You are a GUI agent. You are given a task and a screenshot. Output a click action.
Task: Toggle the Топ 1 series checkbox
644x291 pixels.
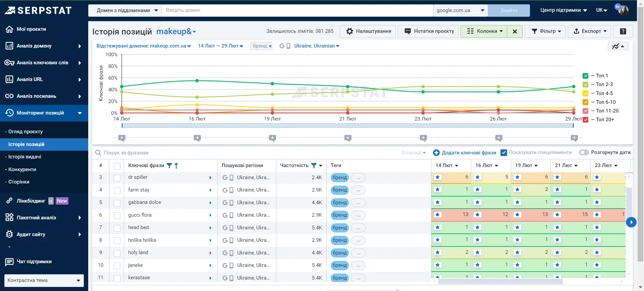click(x=586, y=76)
